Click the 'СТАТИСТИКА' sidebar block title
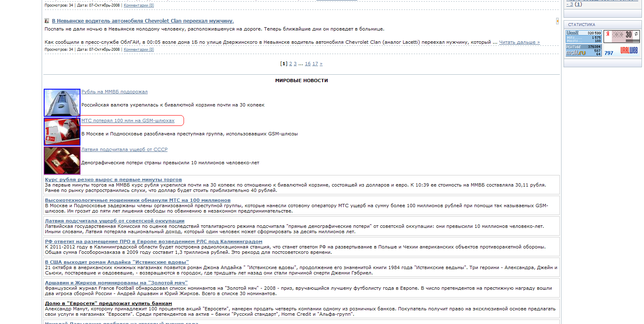Screen dimensions: 644x324 [582, 25]
